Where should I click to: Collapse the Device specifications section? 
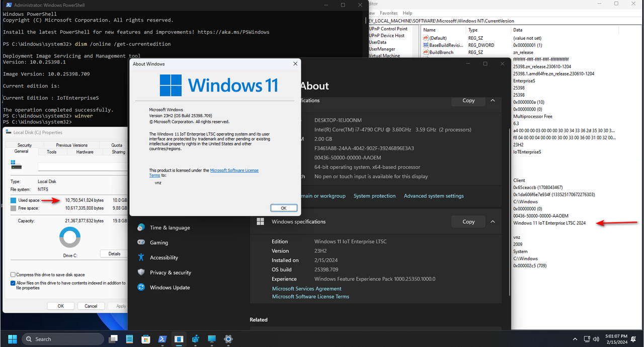coord(493,101)
